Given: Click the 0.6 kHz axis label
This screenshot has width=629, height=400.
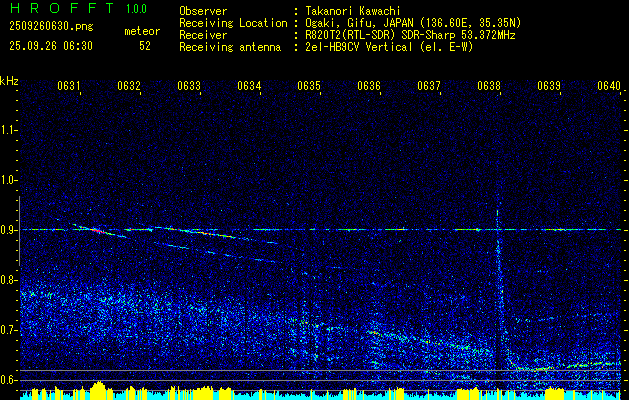Looking at the screenshot, I should coord(8,380).
